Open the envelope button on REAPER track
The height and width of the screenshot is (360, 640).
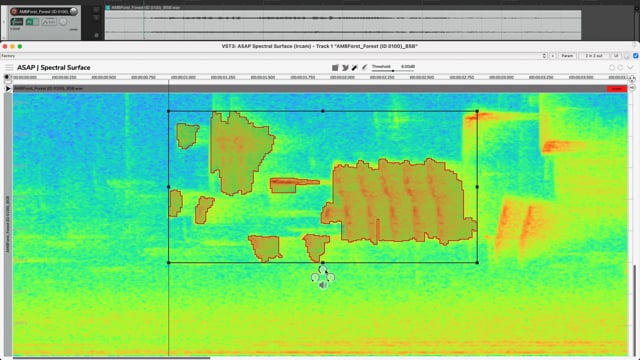coord(49,22)
